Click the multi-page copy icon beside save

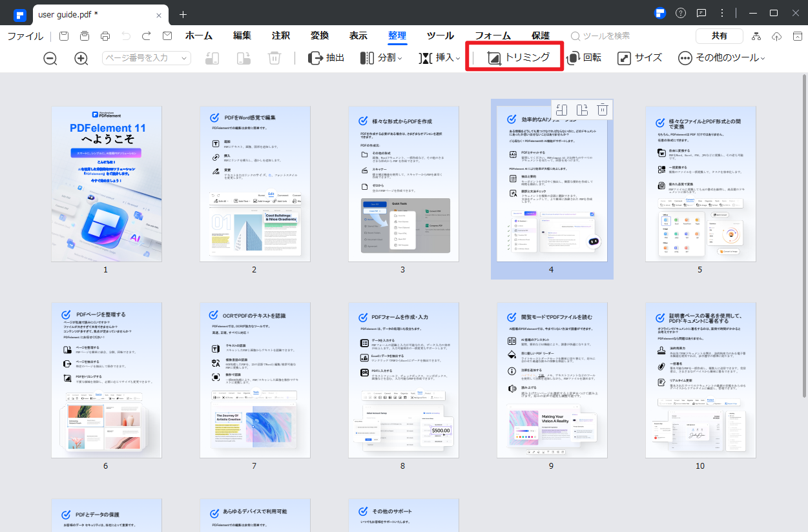pos(85,36)
